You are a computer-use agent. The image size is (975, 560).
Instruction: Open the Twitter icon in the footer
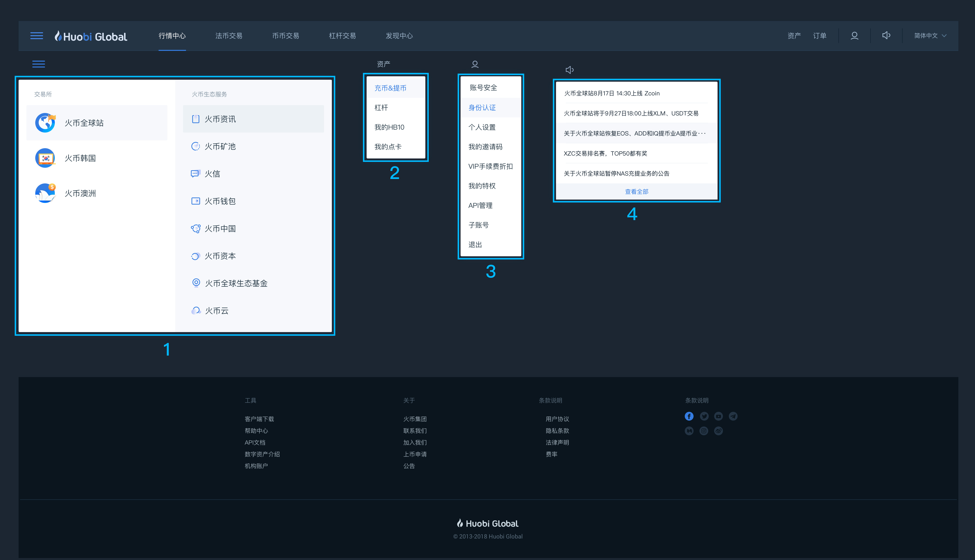[704, 416]
